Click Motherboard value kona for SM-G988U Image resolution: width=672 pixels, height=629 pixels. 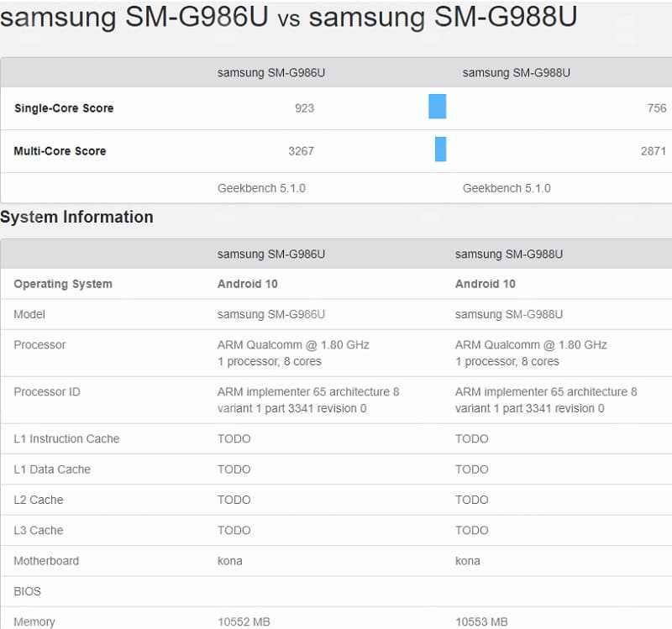tap(468, 561)
